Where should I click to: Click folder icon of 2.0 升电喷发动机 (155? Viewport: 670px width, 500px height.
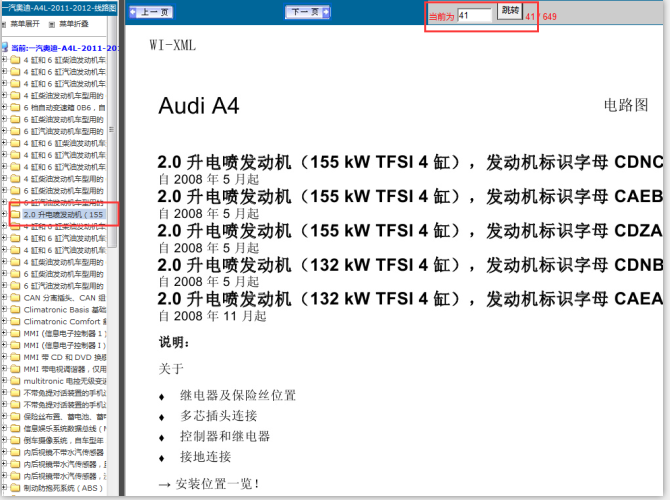coord(15,214)
